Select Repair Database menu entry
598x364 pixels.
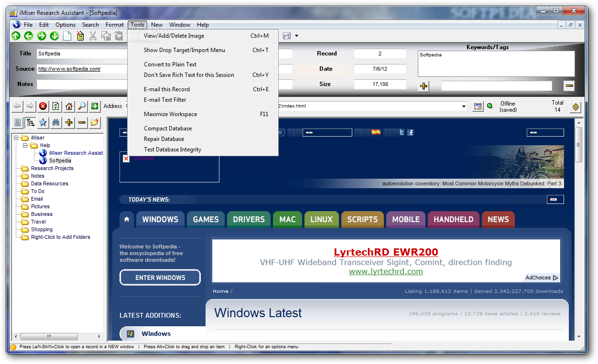point(203,139)
